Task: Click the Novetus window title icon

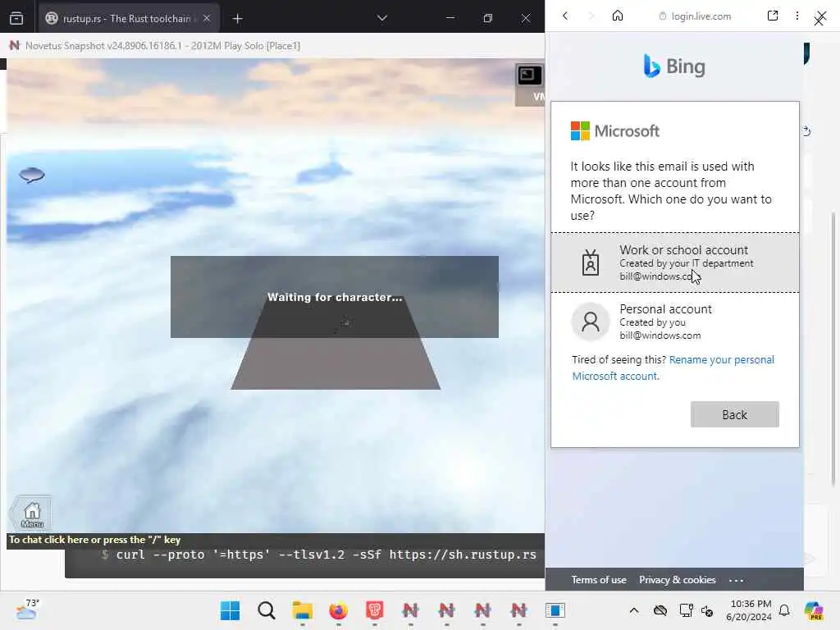Action: 15,46
